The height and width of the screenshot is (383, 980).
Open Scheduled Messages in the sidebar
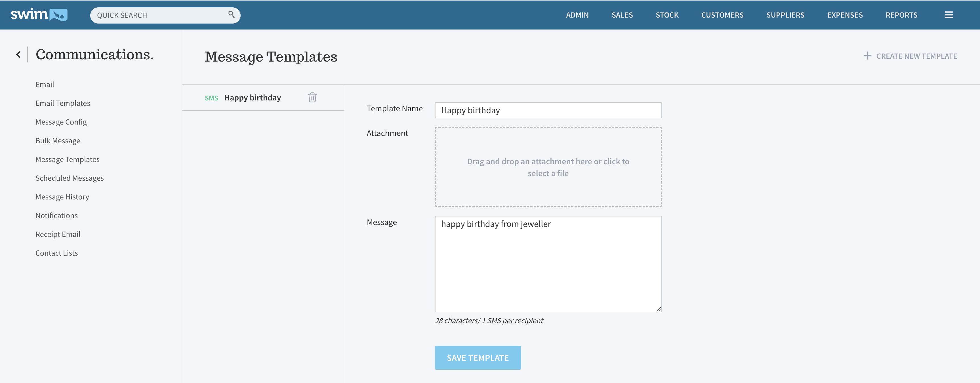click(x=70, y=178)
